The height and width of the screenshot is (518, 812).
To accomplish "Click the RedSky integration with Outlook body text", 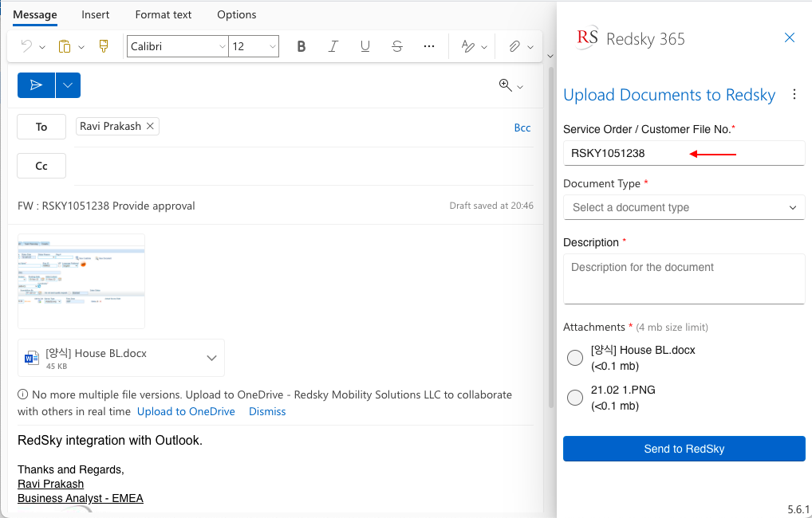I will coord(110,441).
